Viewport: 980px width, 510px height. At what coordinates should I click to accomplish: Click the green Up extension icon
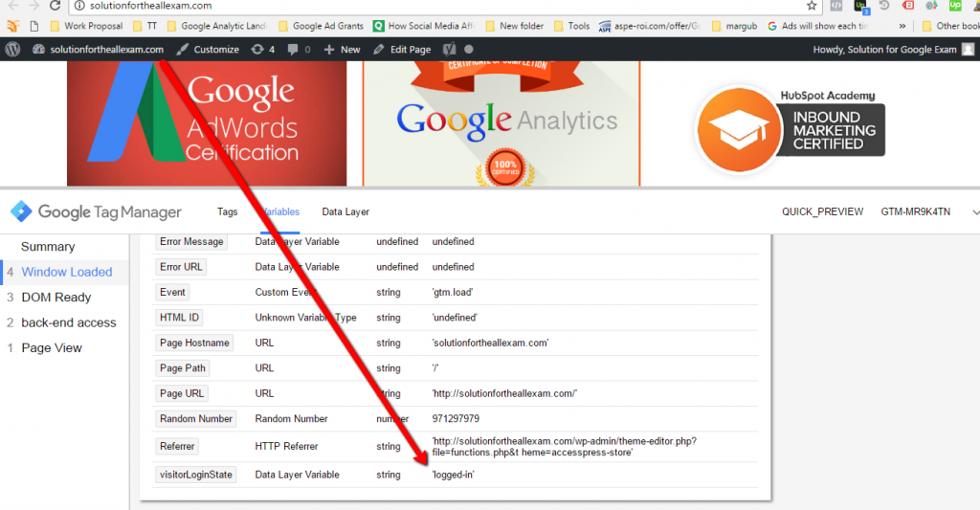955,5
